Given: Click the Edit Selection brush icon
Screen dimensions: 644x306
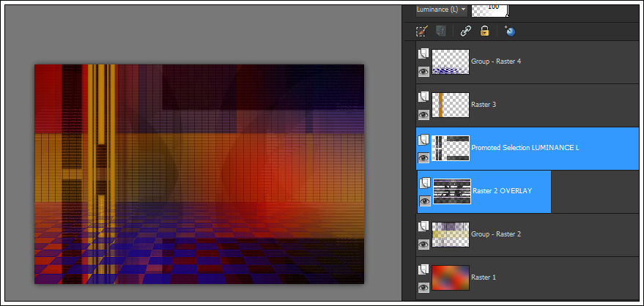Looking at the screenshot, I should [422, 31].
